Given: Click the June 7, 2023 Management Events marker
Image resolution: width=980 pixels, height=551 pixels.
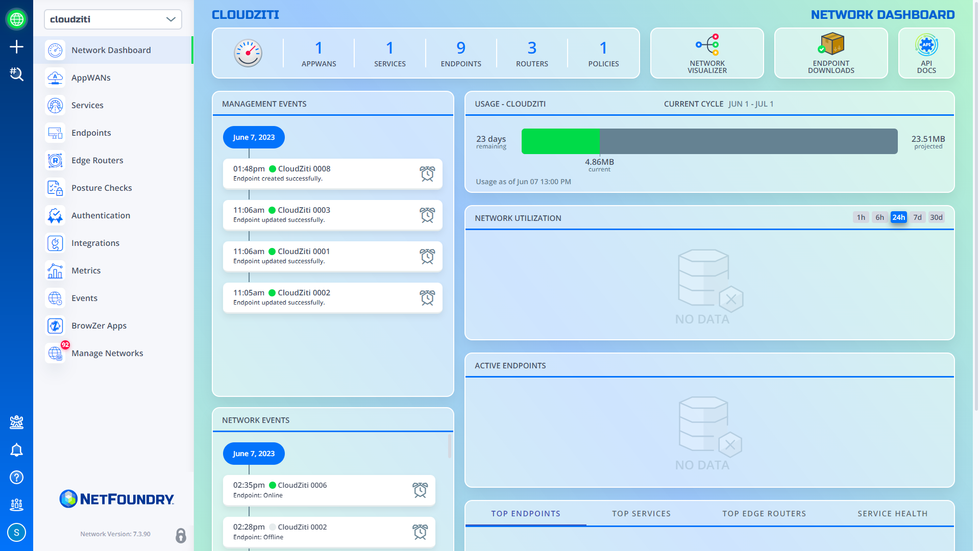Looking at the screenshot, I should coord(254,137).
